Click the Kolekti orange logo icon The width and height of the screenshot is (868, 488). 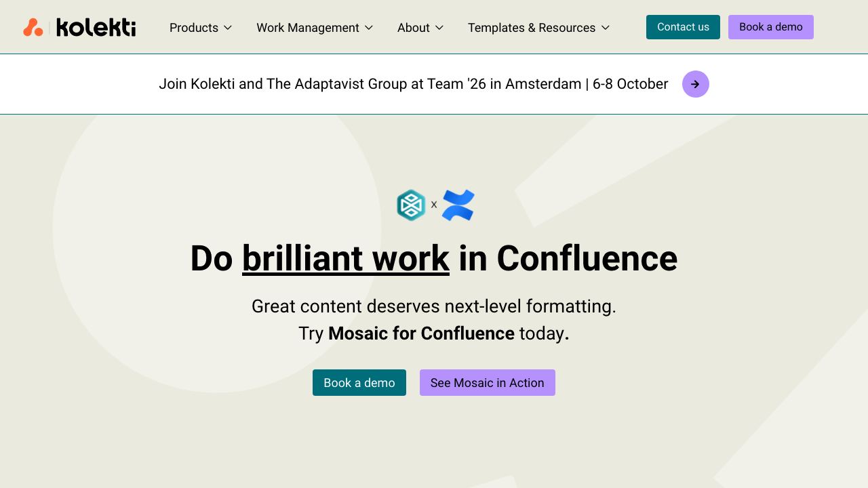33,27
